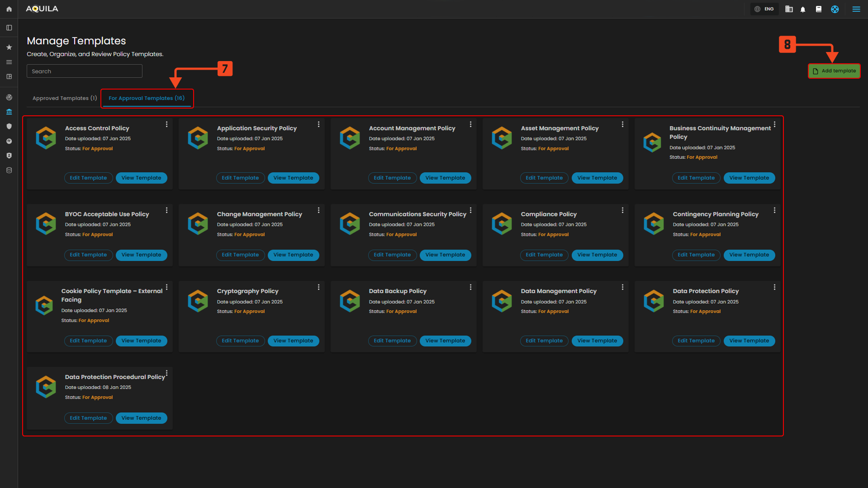Image resolution: width=868 pixels, height=488 pixels.
Task: Click the bank building sidebar icon
Action: 9,112
